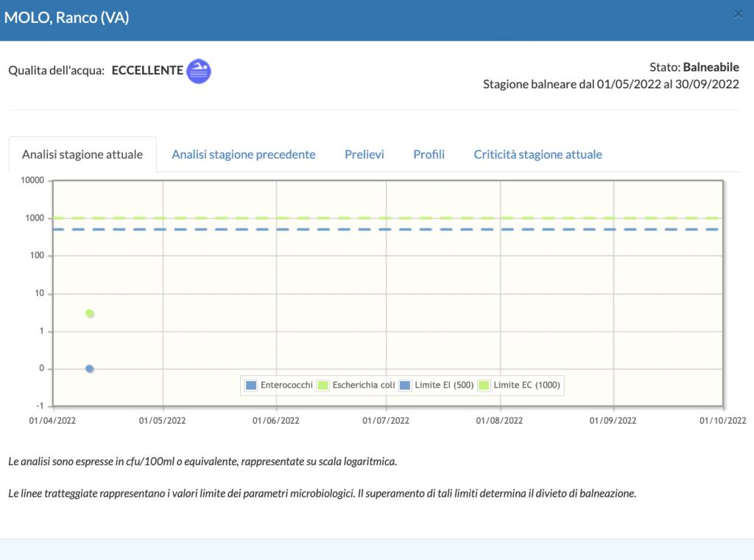Select the Profili tab

click(429, 155)
